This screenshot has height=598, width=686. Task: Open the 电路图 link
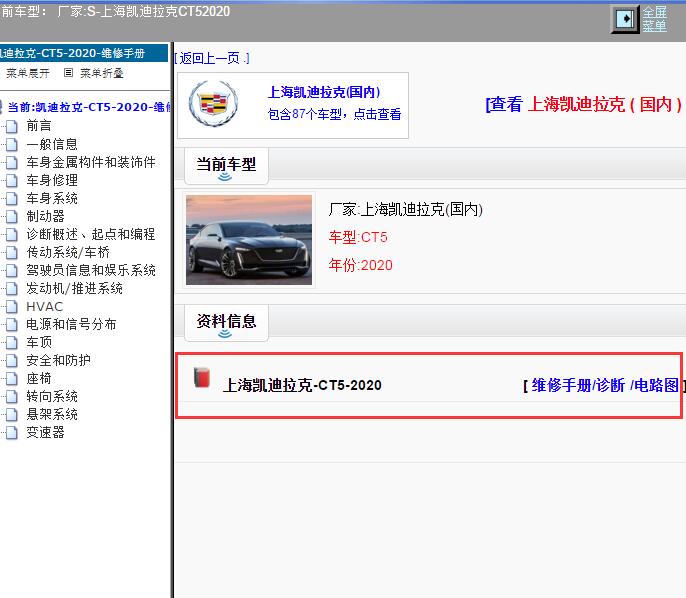coord(656,385)
